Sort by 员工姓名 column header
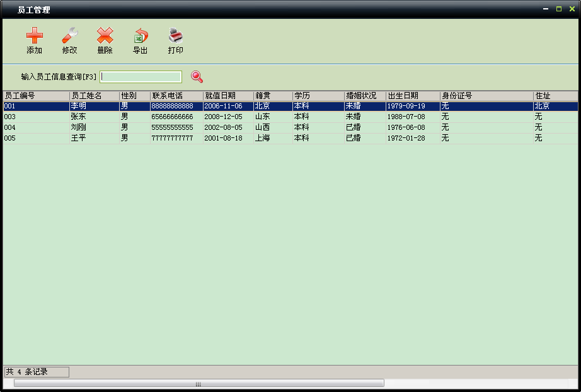 coord(94,96)
